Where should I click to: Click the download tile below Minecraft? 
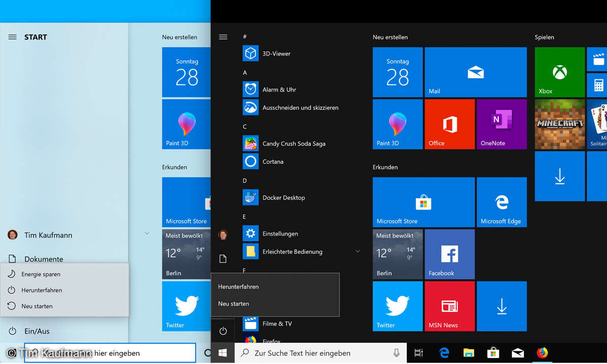pyautogui.click(x=559, y=176)
